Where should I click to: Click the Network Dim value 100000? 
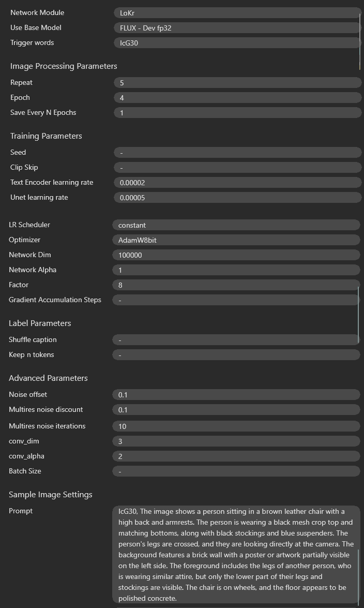(x=236, y=255)
